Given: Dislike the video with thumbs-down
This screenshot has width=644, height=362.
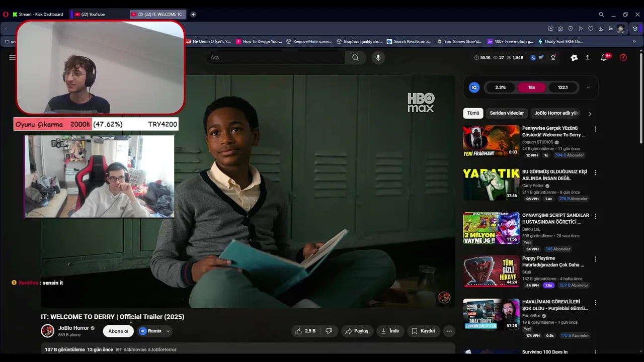Looking at the screenshot, I should pos(329,331).
